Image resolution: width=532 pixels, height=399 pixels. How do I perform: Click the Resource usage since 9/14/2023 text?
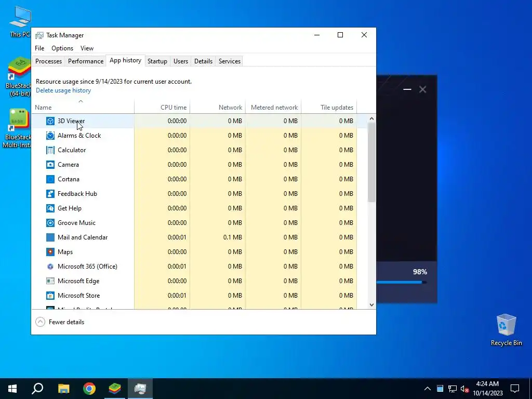[114, 82]
